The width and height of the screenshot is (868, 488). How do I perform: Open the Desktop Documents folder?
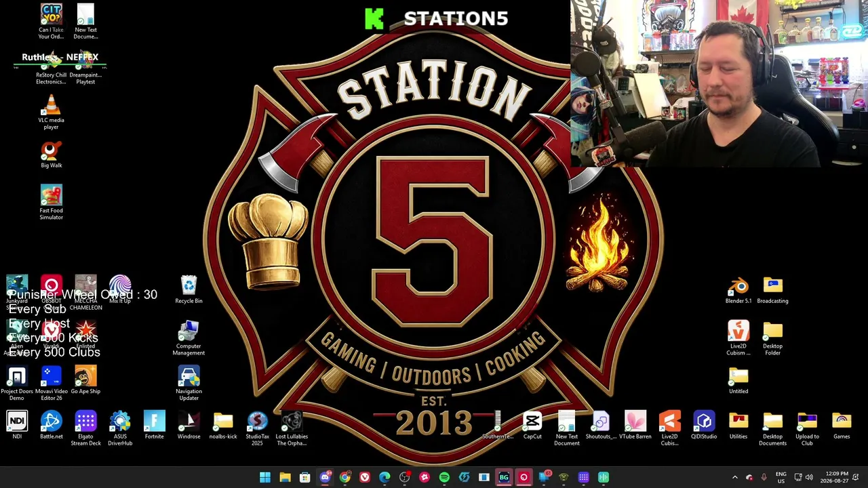[772, 428]
